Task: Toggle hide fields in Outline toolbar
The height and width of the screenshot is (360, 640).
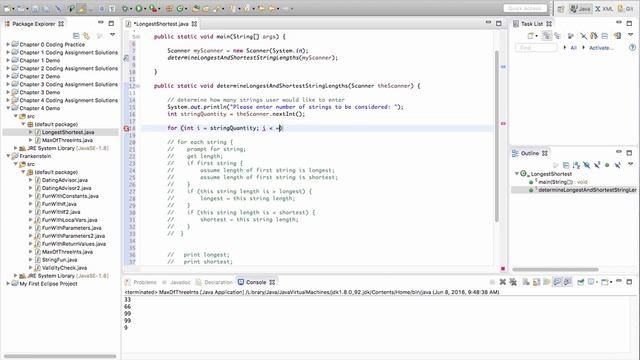Action: click(x=587, y=165)
